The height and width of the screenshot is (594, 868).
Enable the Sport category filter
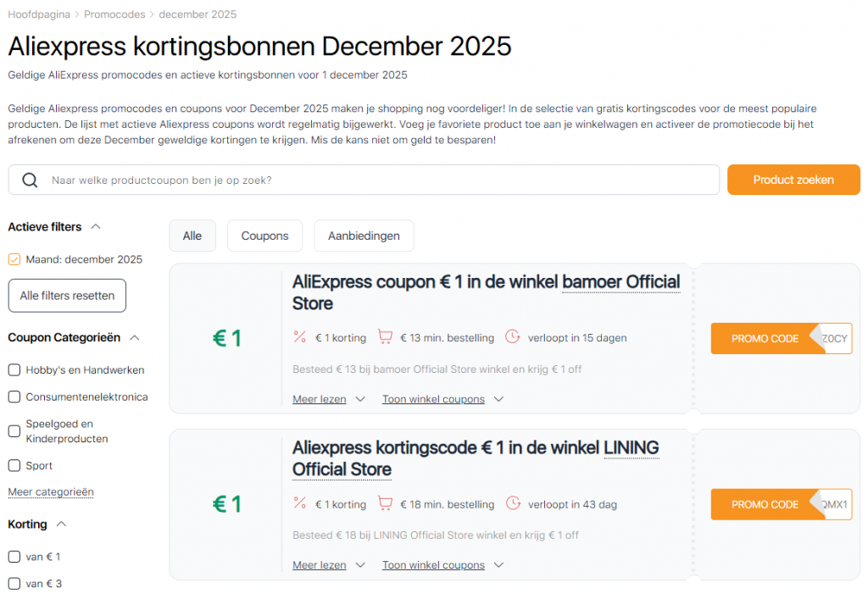click(14, 465)
